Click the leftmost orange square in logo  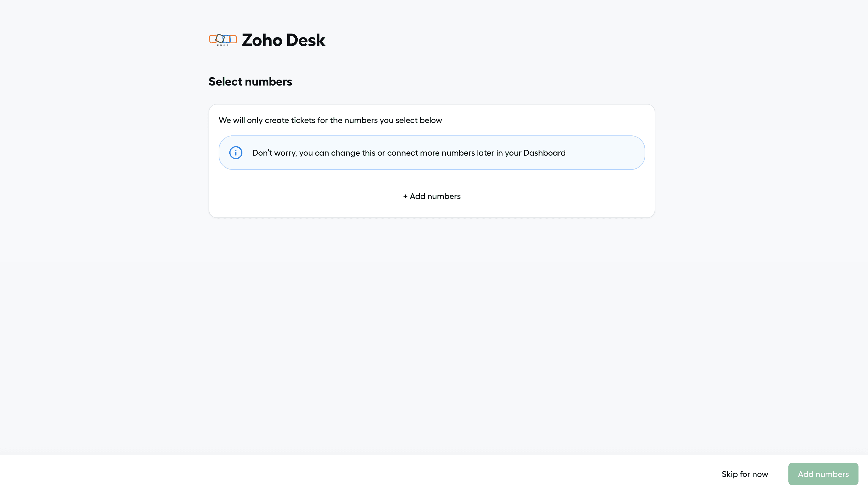pyautogui.click(x=213, y=39)
